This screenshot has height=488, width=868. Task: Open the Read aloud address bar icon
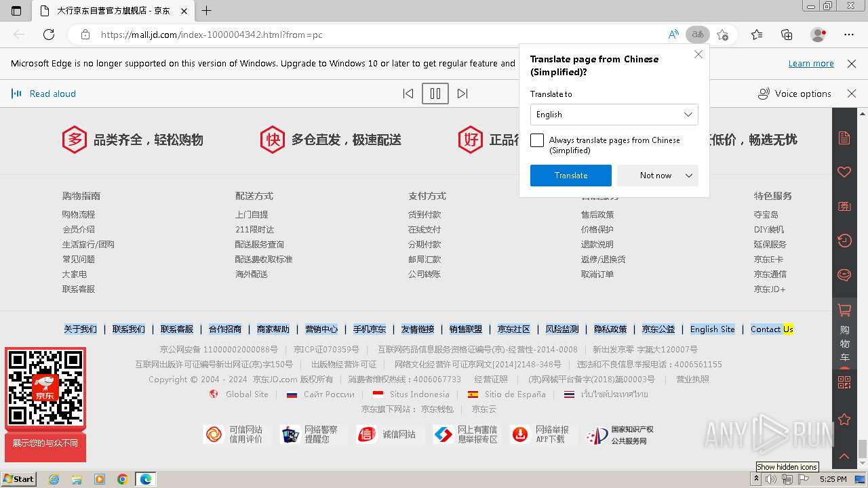click(673, 35)
